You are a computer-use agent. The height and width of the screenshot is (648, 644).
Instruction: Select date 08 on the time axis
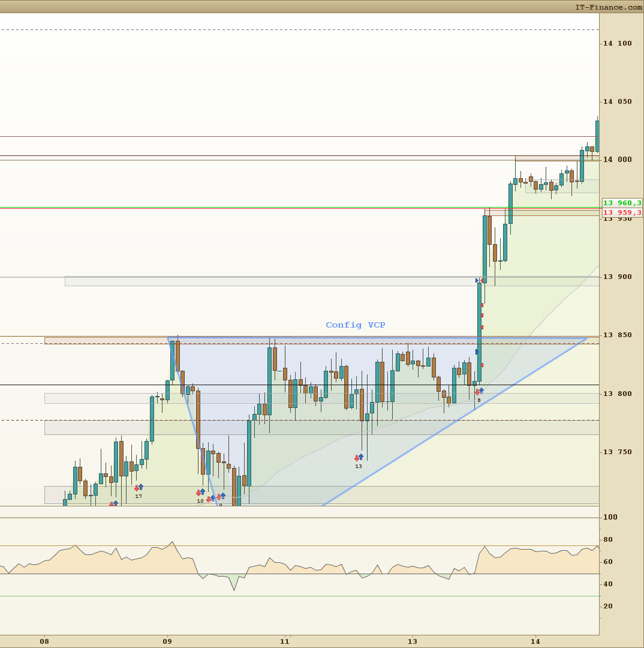click(44, 641)
